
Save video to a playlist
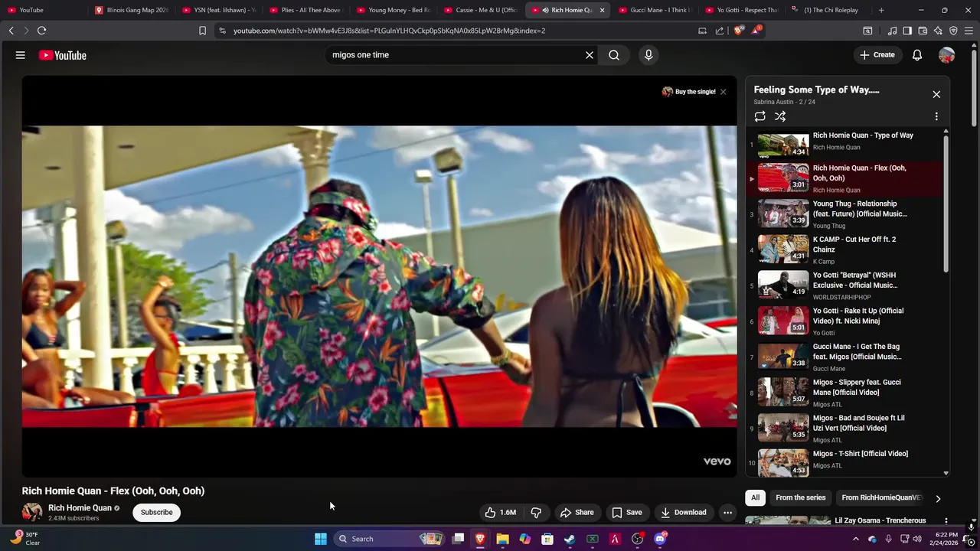627,512
